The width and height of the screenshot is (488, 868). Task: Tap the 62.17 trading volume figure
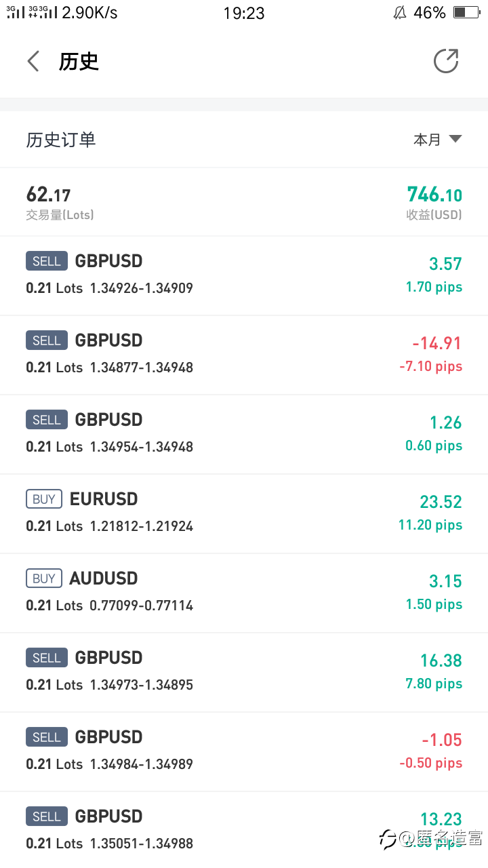(48, 195)
